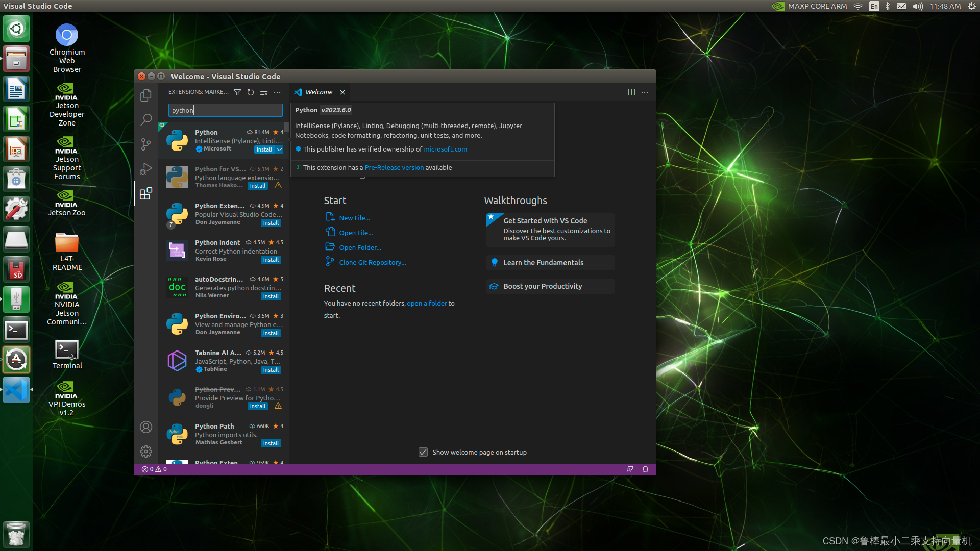This screenshot has width=980, height=551.
Task: Launch Chromium Web Browser desktop icon
Action: (x=67, y=48)
